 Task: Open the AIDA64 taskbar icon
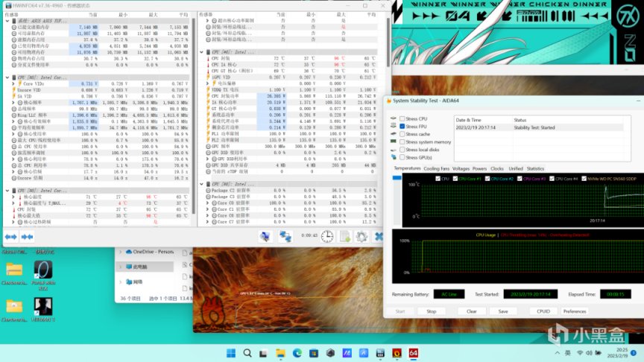click(x=413, y=352)
